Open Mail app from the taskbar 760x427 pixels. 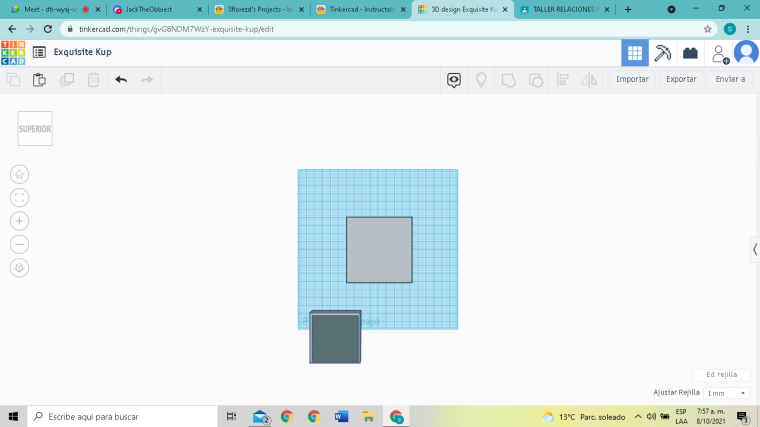260,416
